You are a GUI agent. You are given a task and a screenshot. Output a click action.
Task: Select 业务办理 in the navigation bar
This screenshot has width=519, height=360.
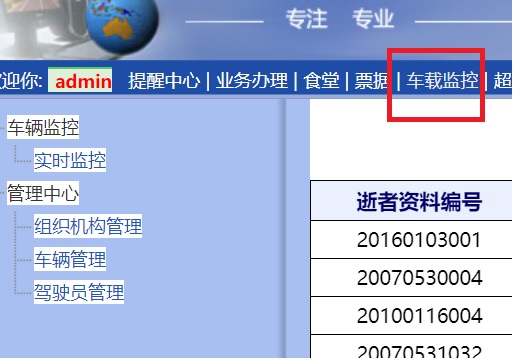tap(252, 81)
